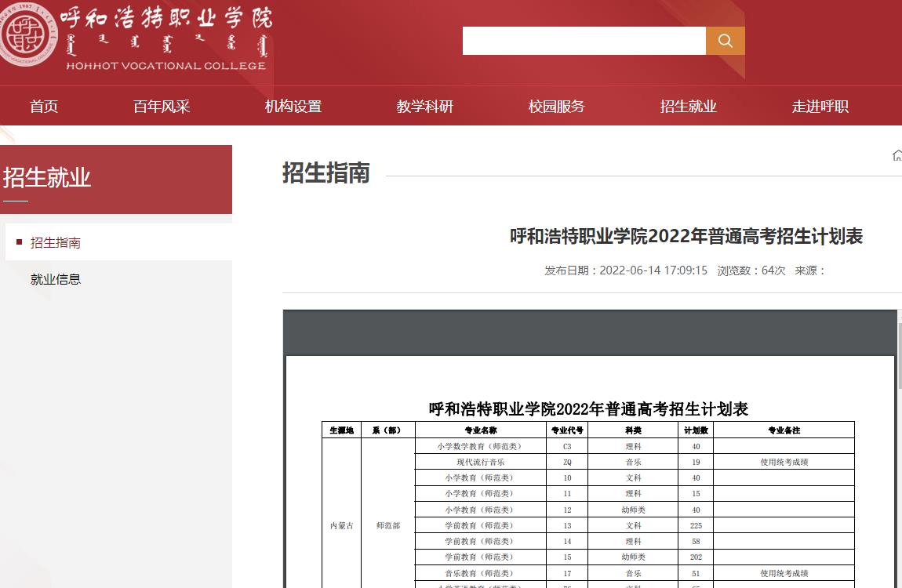
Task: Click the 内蒙古 table cell
Action: (x=342, y=525)
